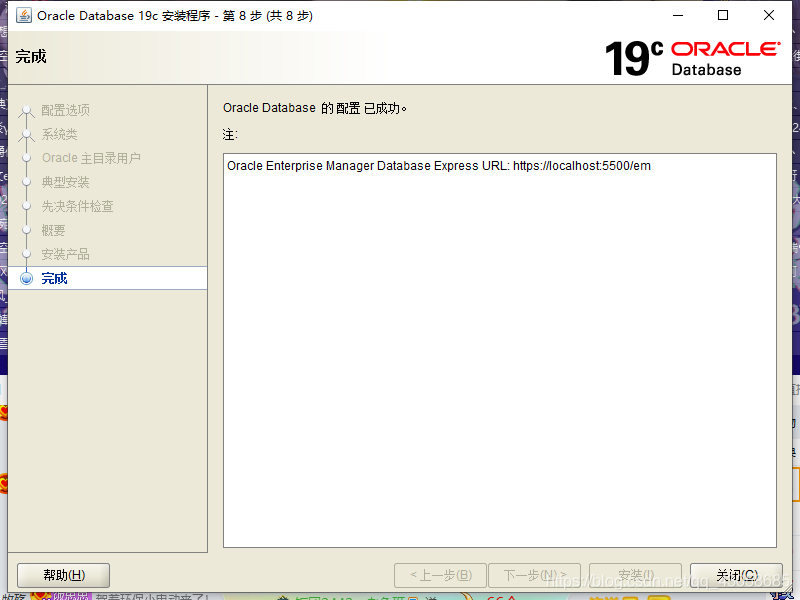Select the 先决条件检查 step

[77, 206]
